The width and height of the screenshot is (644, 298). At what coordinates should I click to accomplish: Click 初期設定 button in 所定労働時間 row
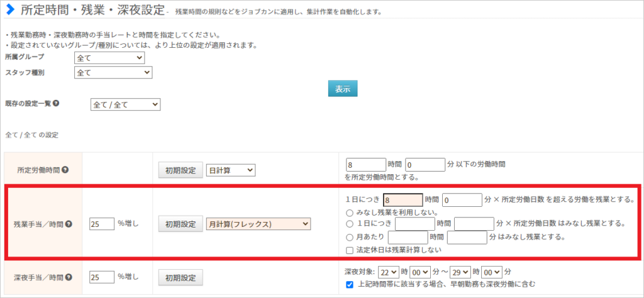coord(180,170)
